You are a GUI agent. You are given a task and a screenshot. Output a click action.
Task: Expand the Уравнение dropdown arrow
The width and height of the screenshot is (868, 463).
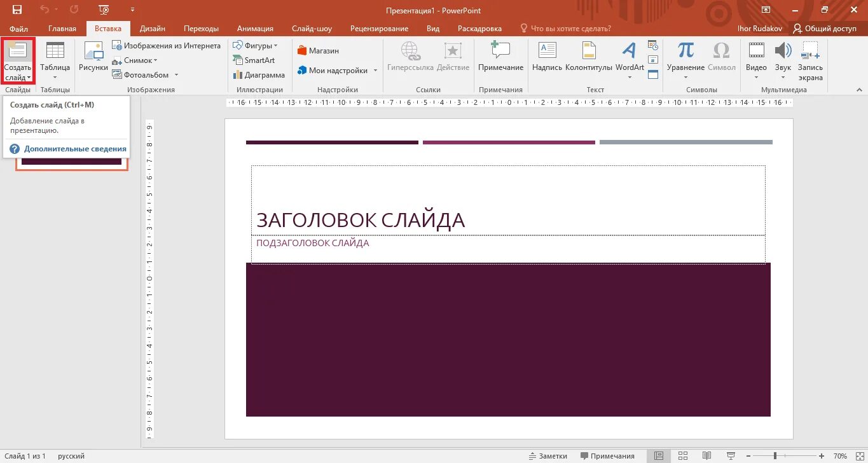pos(685,78)
